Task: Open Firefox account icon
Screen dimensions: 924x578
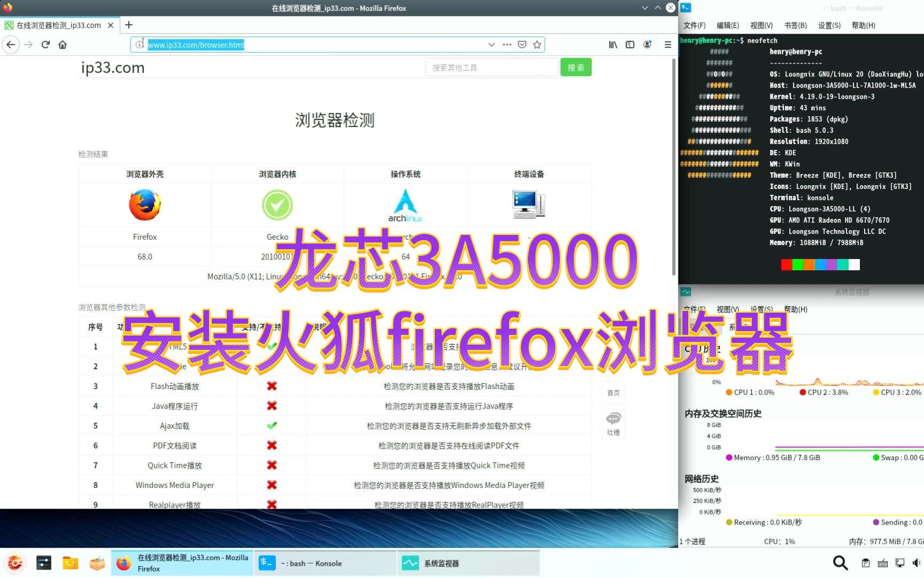Action: pyautogui.click(x=647, y=44)
